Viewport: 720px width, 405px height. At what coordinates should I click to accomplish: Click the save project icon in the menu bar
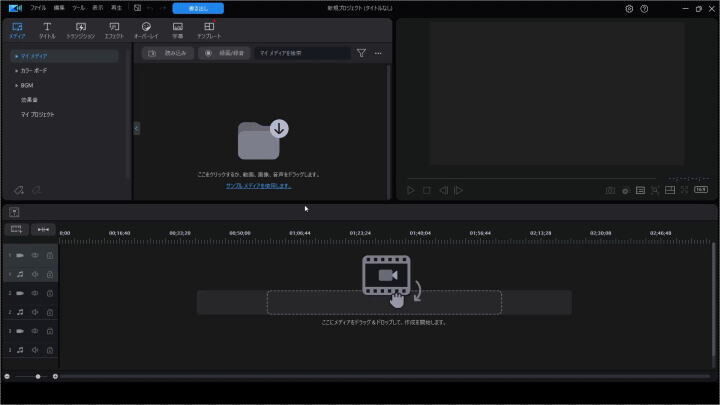(137, 8)
